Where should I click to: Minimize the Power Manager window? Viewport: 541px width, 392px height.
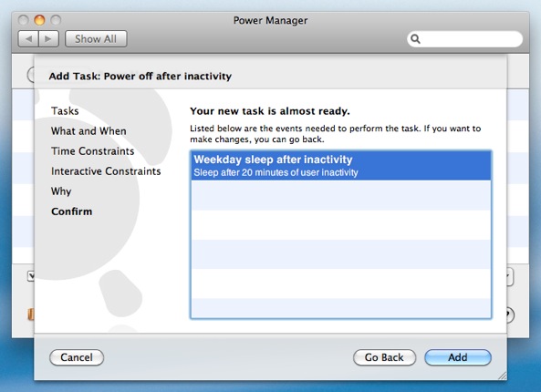[x=39, y=20]
